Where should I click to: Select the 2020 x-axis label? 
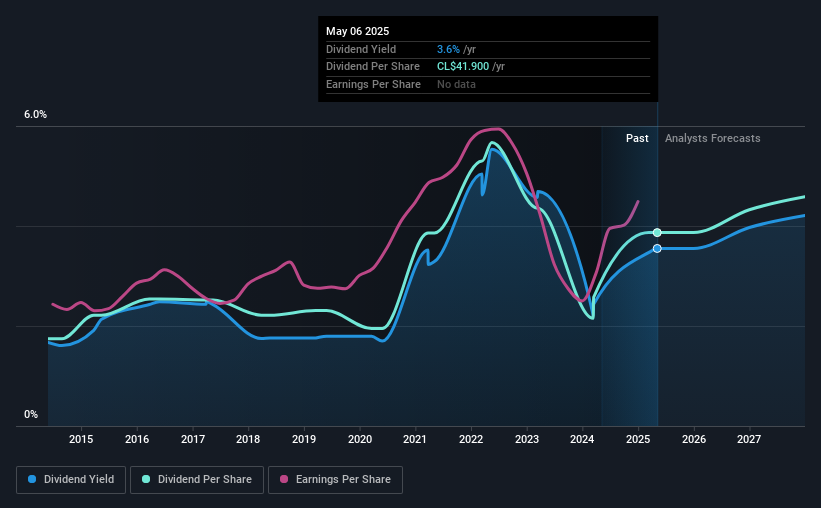pos(360,439)
